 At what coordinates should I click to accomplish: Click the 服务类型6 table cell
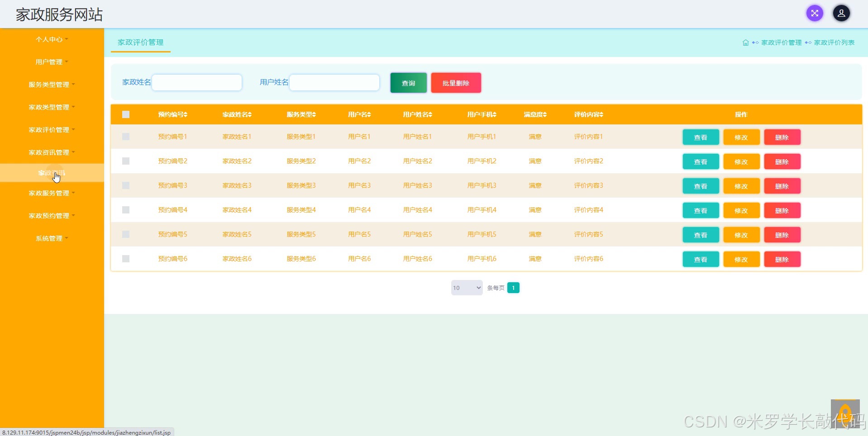point(301,259)
